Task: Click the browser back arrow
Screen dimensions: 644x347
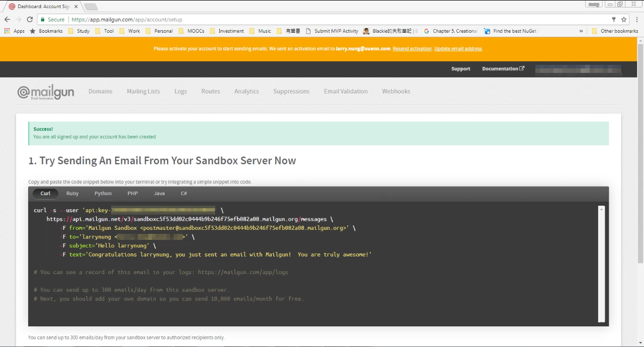Action: click(x=7, y=20)
